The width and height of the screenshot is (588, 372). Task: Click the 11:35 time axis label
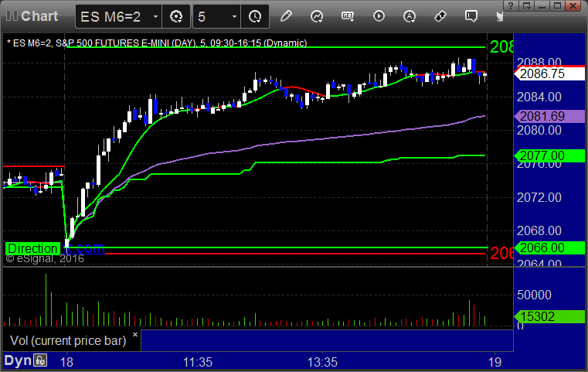pos(198,362)
